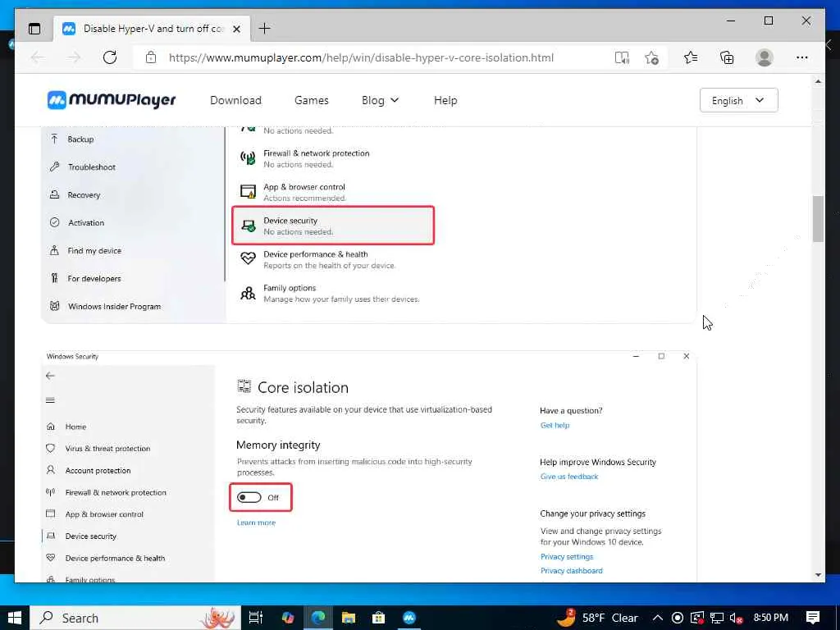Screen dimensions: 840x630
Task: Open File Explorer from taskbar
Action: pyautogui.click(x=348, y=618)
